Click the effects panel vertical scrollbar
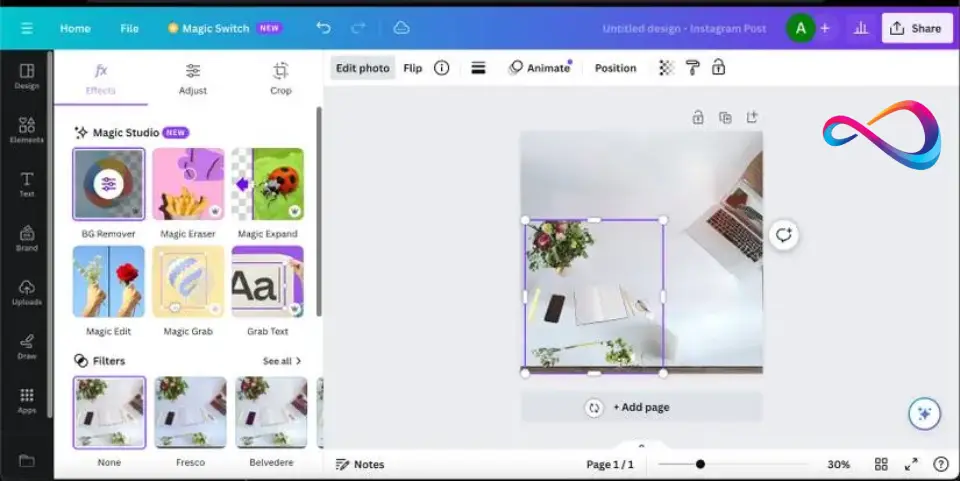 tap(319, 212)
